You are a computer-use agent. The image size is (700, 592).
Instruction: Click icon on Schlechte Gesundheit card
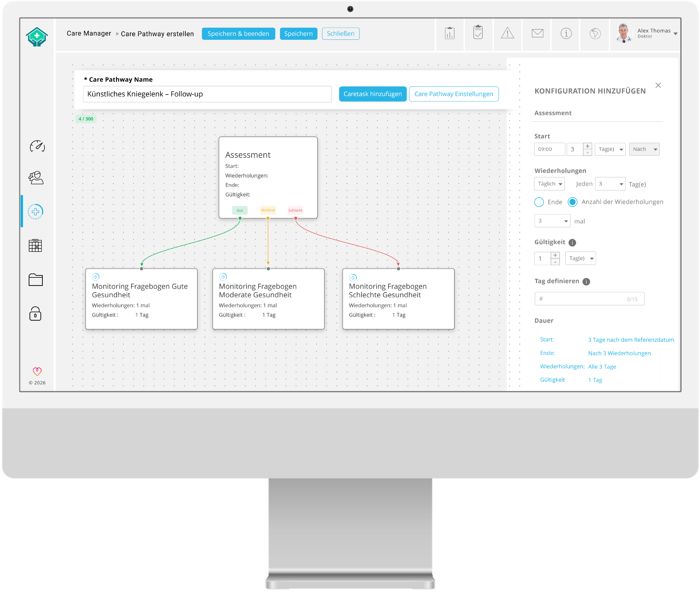pos(353,277)
